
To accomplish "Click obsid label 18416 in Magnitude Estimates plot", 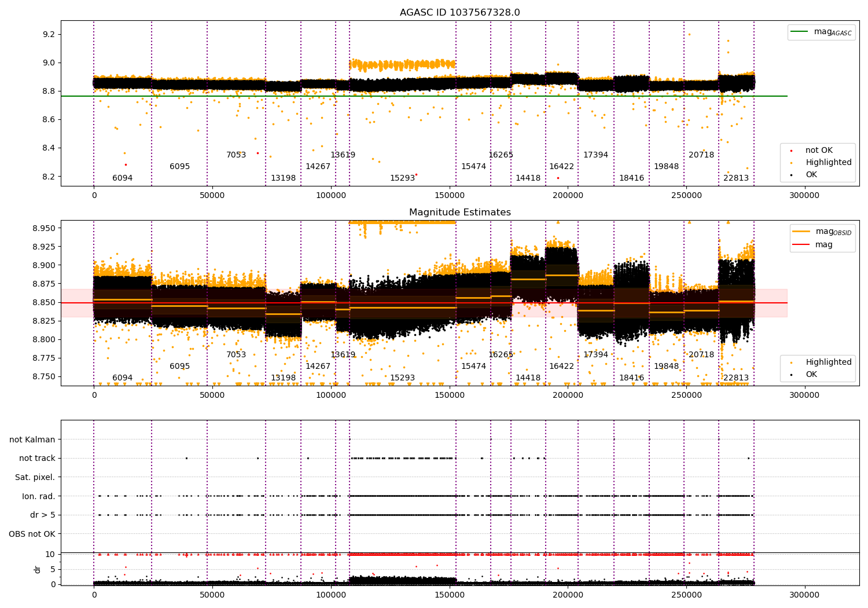I will tap(631, 378).
